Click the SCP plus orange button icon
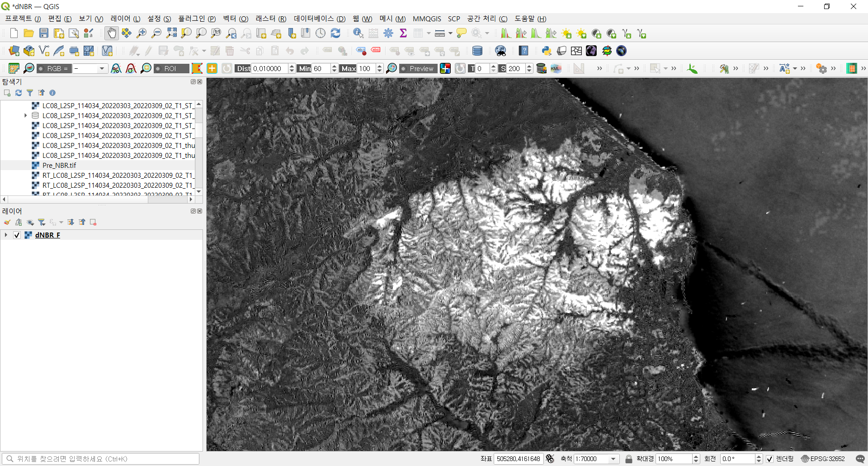The image size is (868, 466). click(212, 68)
